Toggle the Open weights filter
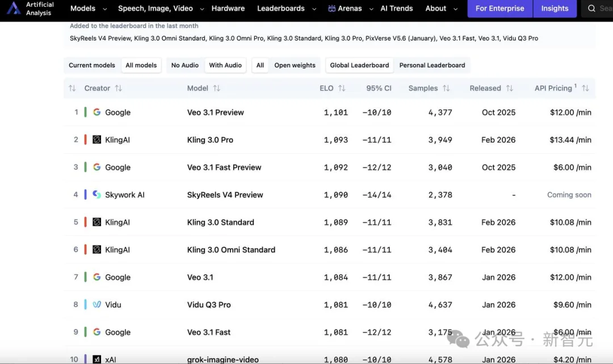This screenshot has height=364, width=613. click(295, 65)
